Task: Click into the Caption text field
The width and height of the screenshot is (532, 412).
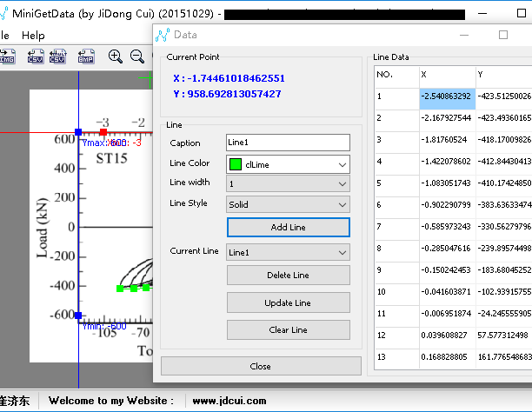Action: pyautogui.click(x=287, y=143)
